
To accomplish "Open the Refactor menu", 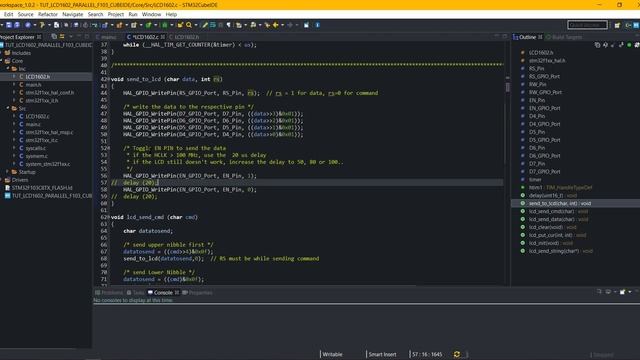I will (48, 14).
